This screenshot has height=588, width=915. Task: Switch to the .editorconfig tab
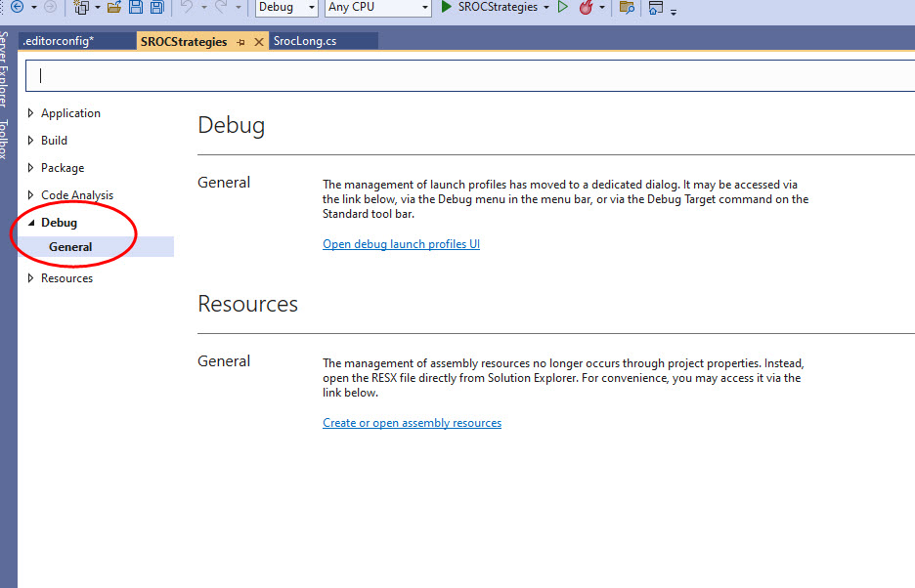click(x=59, y=42)
